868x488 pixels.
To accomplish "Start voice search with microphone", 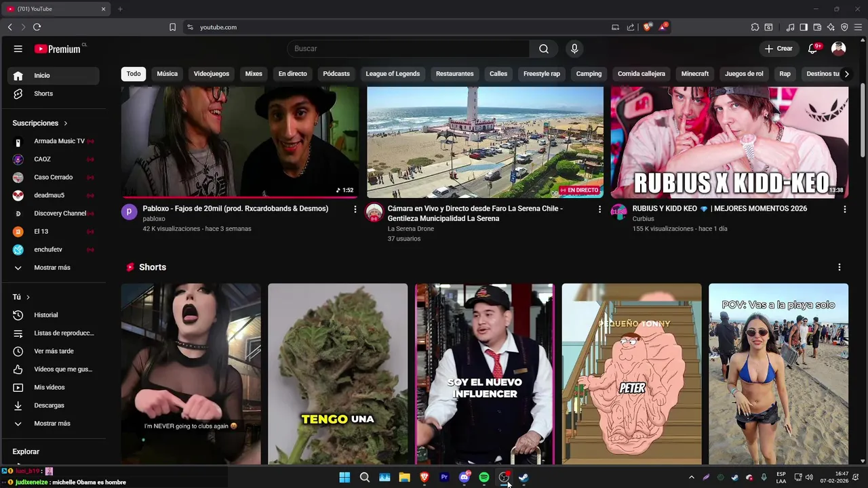I will click(574, 49).
